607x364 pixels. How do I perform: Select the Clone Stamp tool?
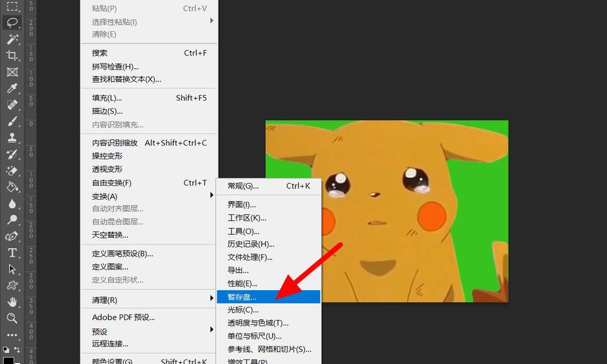pyautogui.click(x=12, y=138)
